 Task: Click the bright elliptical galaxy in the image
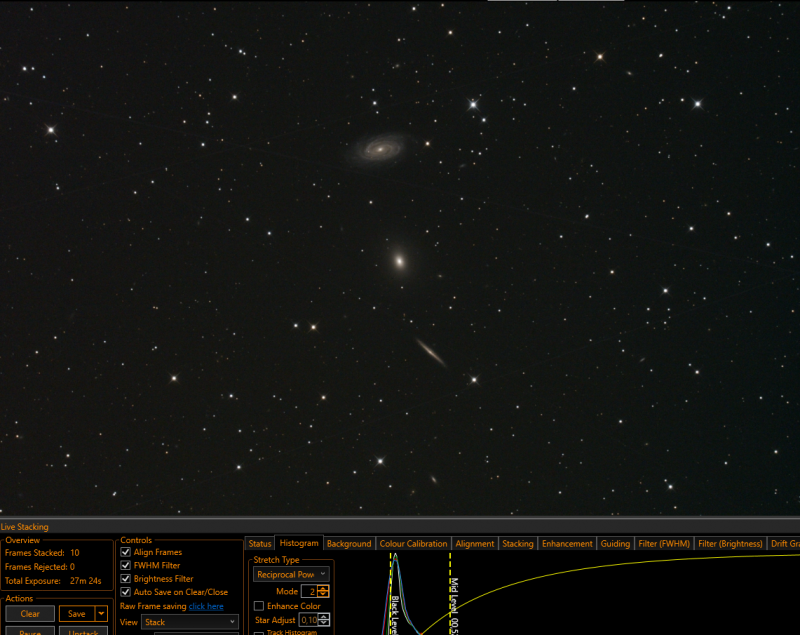coord(399,261)
